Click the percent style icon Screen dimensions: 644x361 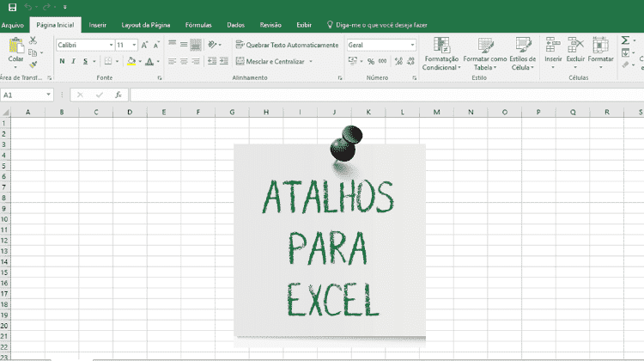371,62
